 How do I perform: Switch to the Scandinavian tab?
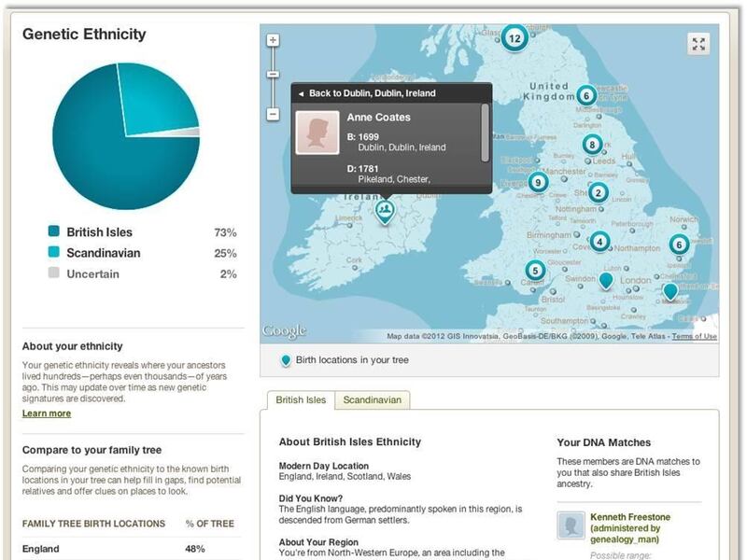point(372,399)
